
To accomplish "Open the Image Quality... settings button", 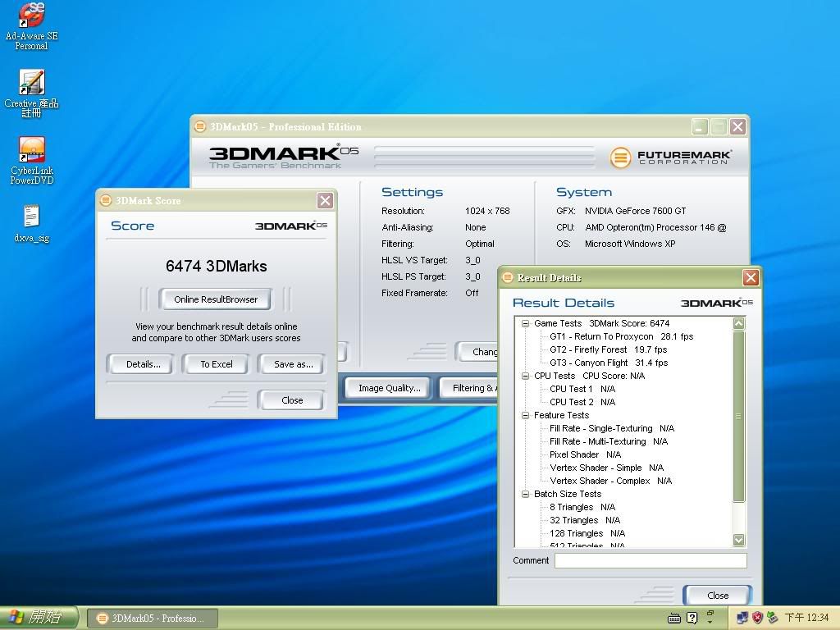I will [x=389, y=388].
